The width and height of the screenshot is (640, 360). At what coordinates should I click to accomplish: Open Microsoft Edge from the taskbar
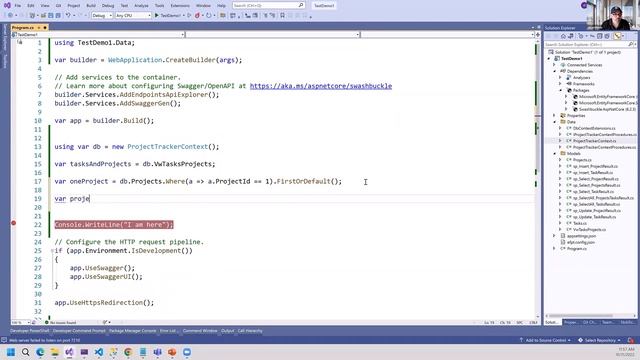[40, 352]
